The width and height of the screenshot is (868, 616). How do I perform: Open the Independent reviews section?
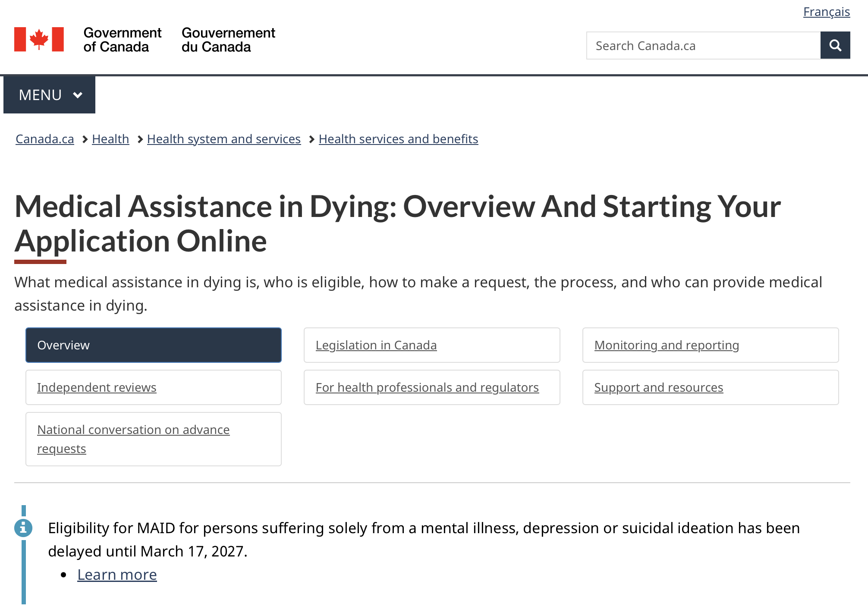point(97,387)
